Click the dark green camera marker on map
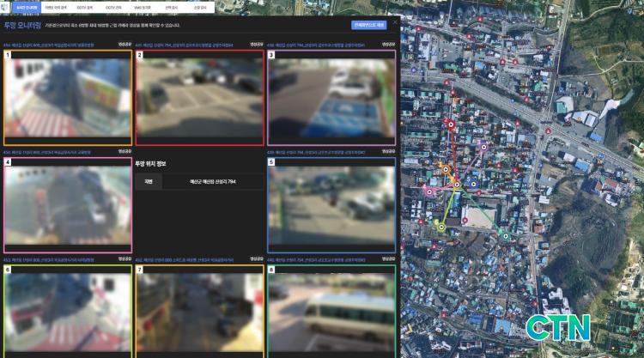Image resolution: width=644 pixels, height=358 pixels. click(505, 235)
